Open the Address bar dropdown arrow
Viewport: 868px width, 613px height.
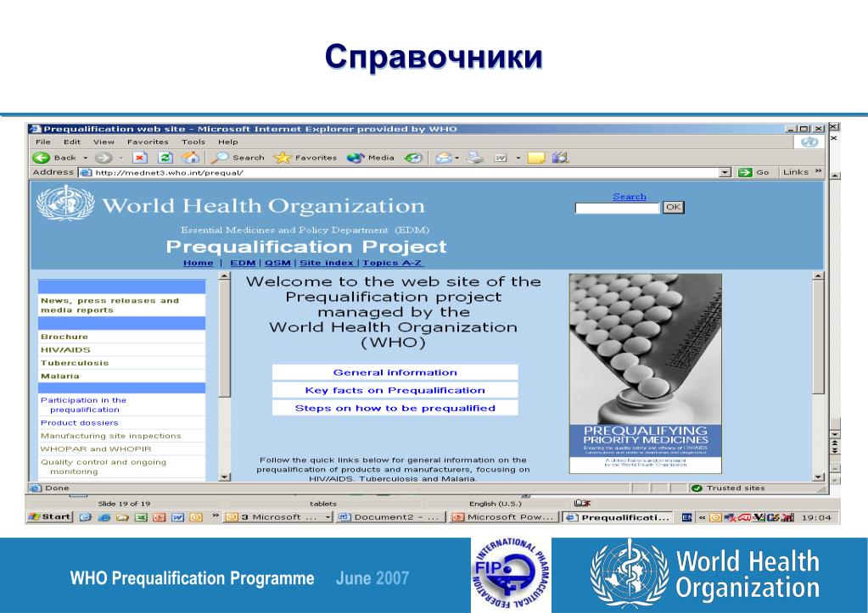(725, 173)
